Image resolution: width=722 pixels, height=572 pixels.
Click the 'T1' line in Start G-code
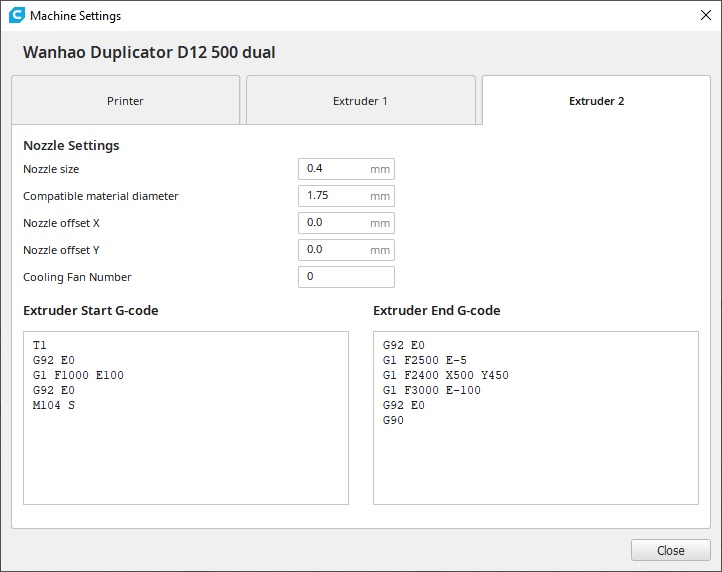(x=40, y=345)
